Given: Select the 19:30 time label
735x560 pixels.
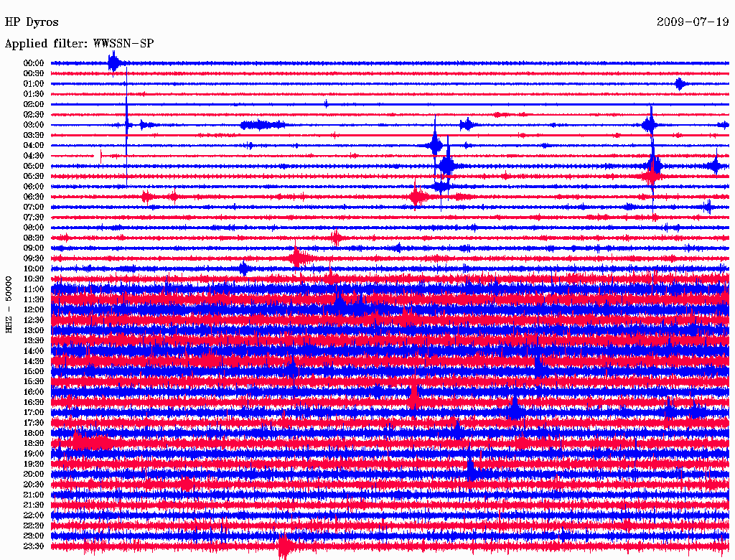Looking at the screenshot, I should 33,464.
